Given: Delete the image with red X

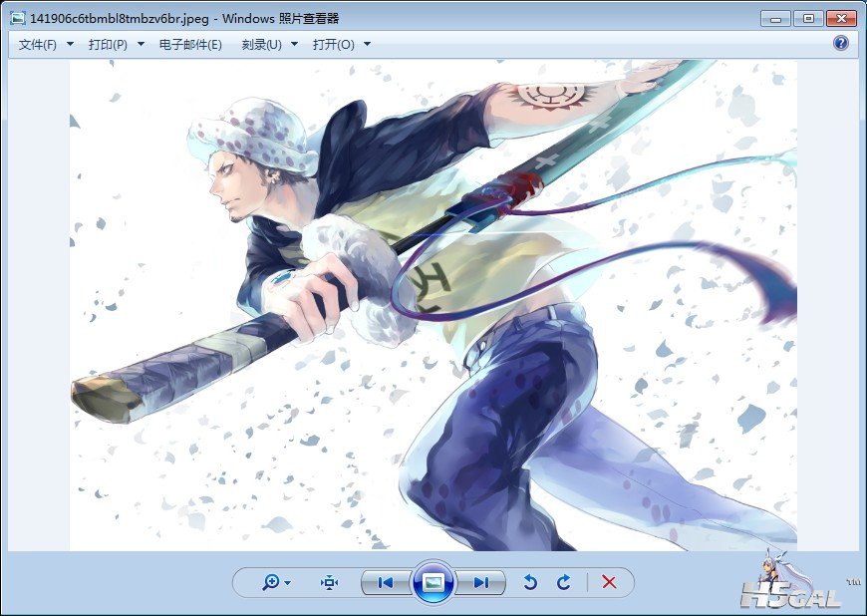Looking at the screenshot, I should click(609, 582).
